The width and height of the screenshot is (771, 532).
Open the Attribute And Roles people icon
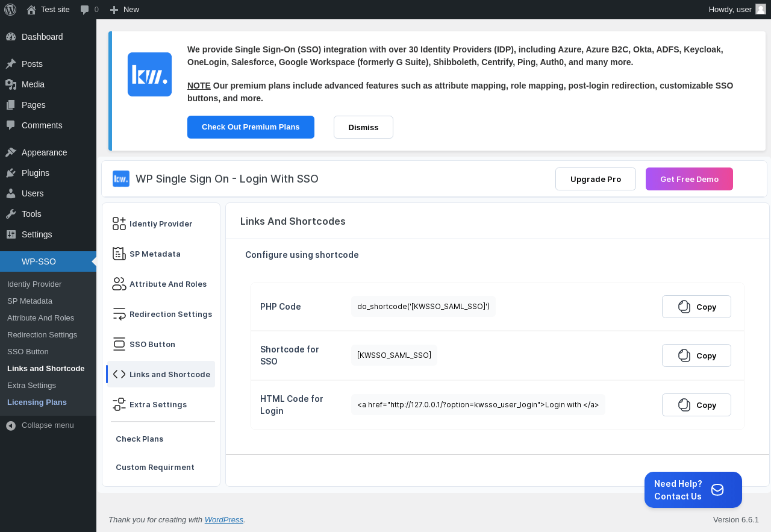point(119,284)
